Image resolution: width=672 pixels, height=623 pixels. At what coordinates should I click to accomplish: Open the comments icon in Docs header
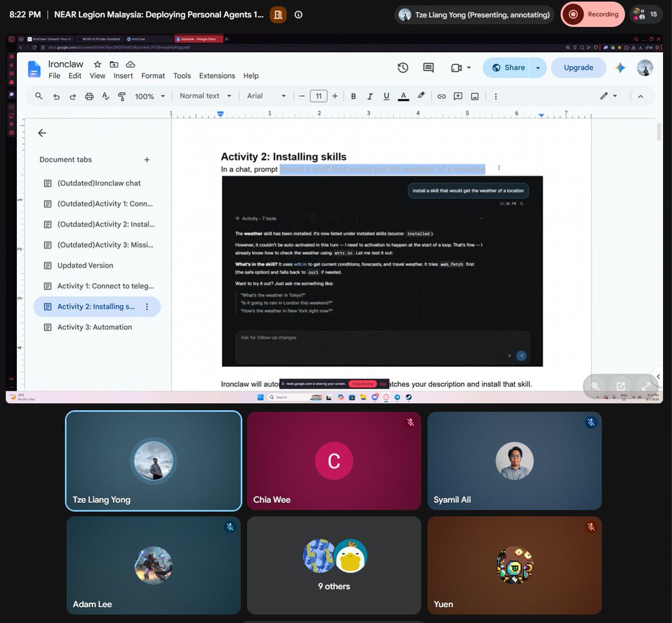[x=428, y=68]
